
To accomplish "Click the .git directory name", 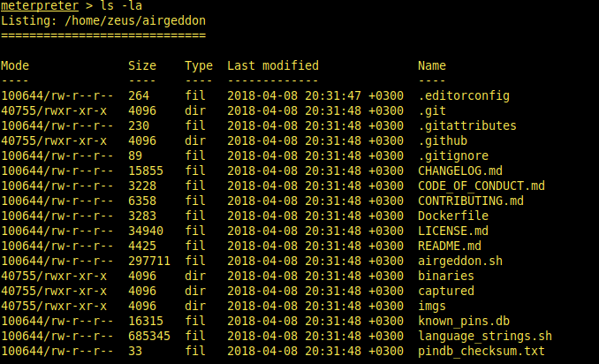I will pos(432,110).
